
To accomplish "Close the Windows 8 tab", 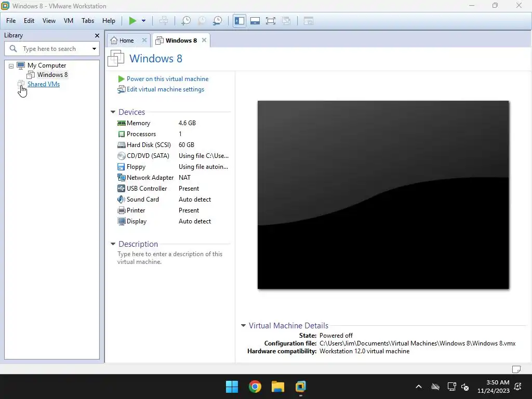I will click(x=204, y=40).
